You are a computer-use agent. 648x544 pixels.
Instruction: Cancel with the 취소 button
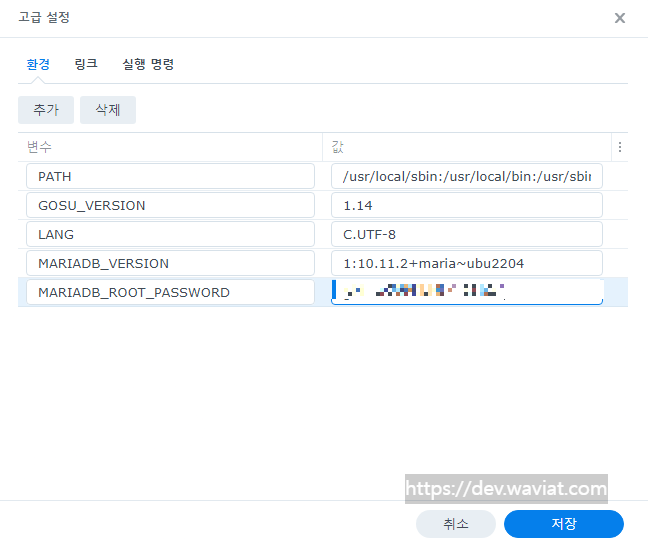(455, 524)
